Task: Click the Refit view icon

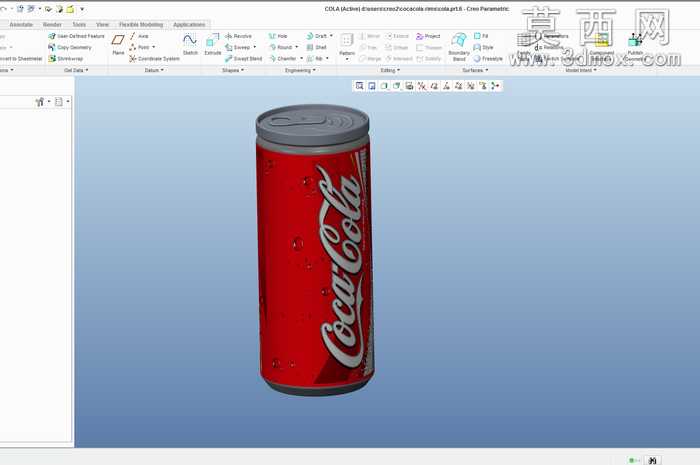Action: tap(359, 86)
